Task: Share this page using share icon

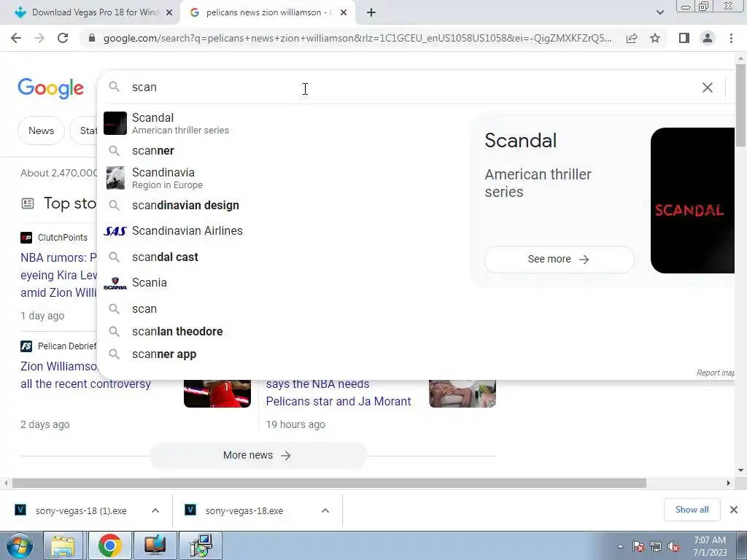Action: 632,38
